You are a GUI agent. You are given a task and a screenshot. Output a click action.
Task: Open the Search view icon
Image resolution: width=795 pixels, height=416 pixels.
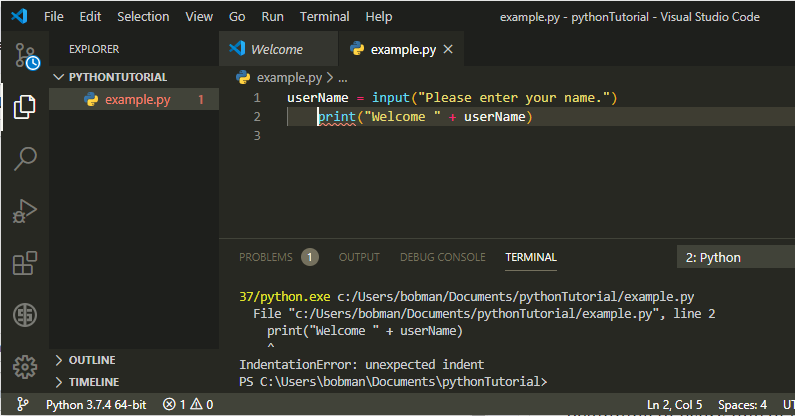pyautogui.click(x=25, y=159)
